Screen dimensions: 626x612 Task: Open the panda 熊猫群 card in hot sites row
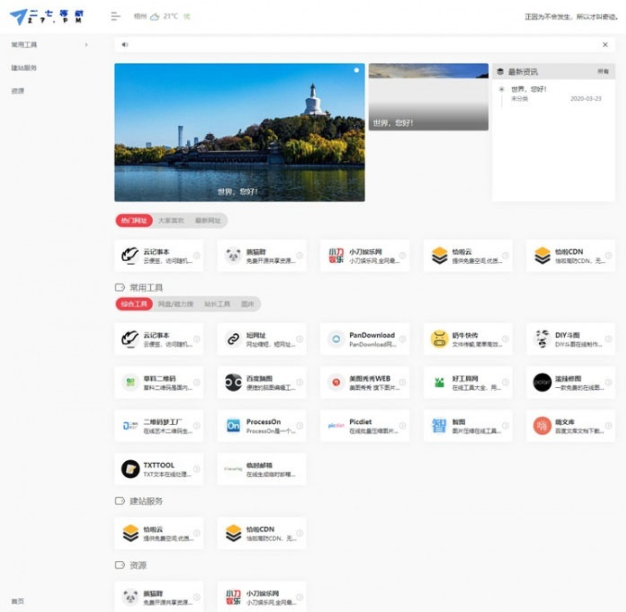(x=262, y=256)
